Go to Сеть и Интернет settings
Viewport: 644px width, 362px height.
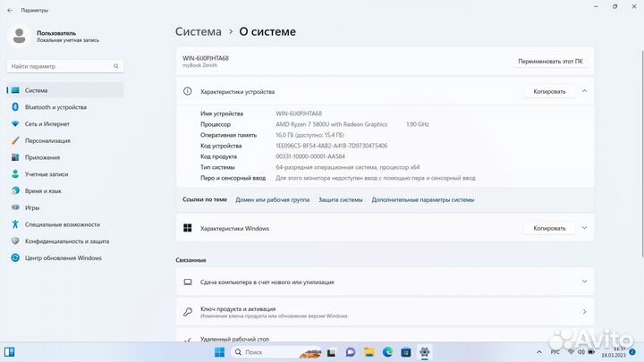point(65,124)
